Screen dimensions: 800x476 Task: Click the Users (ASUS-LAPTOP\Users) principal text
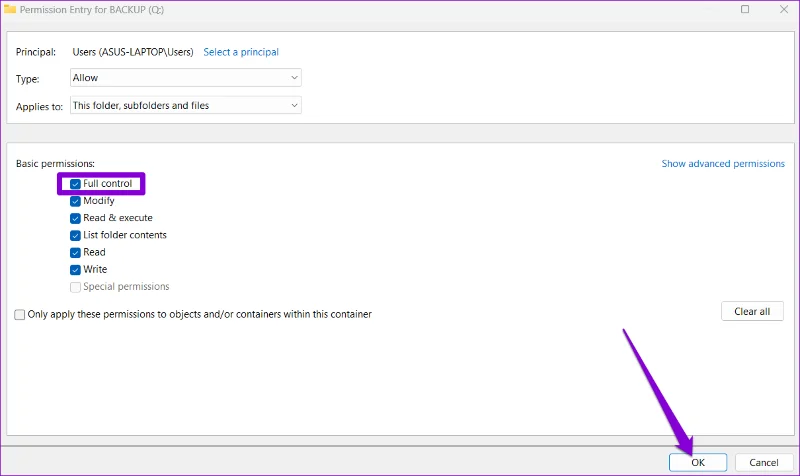[x=133, y=52]
